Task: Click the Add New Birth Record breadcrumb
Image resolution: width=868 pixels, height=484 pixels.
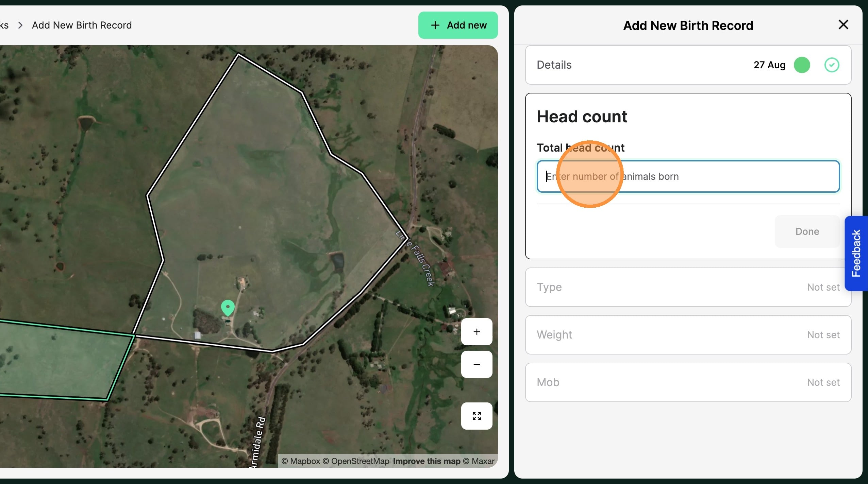Action: point(82,25)
